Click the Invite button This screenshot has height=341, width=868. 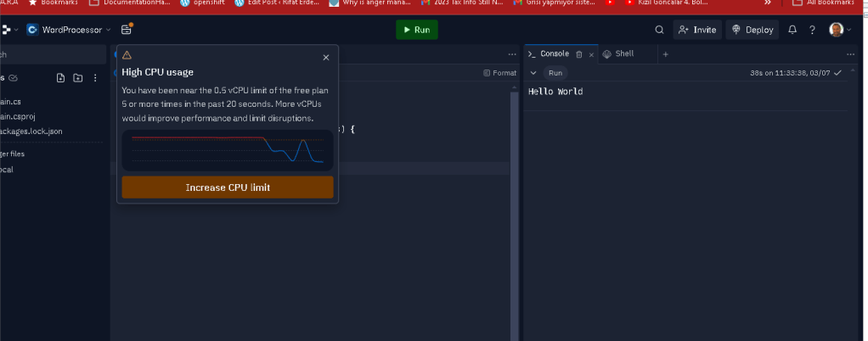[x=697, y=30]
